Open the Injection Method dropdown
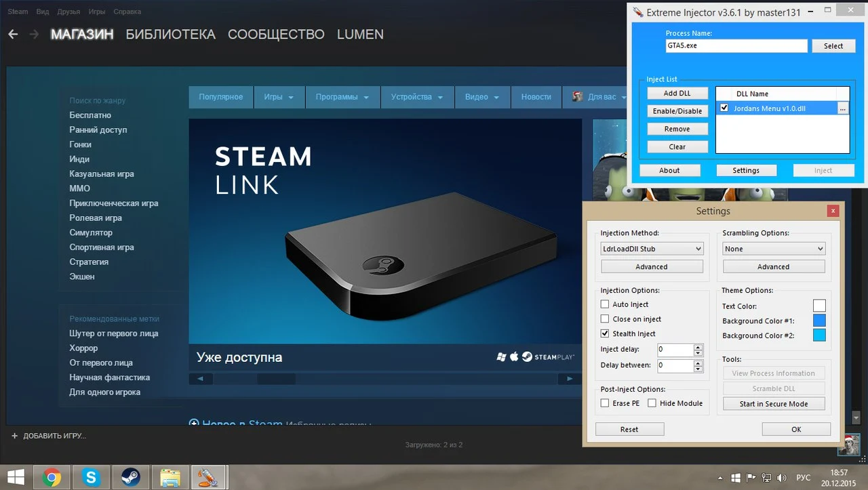This screenshot has width=868, height=490. click(x=652, y=249)
